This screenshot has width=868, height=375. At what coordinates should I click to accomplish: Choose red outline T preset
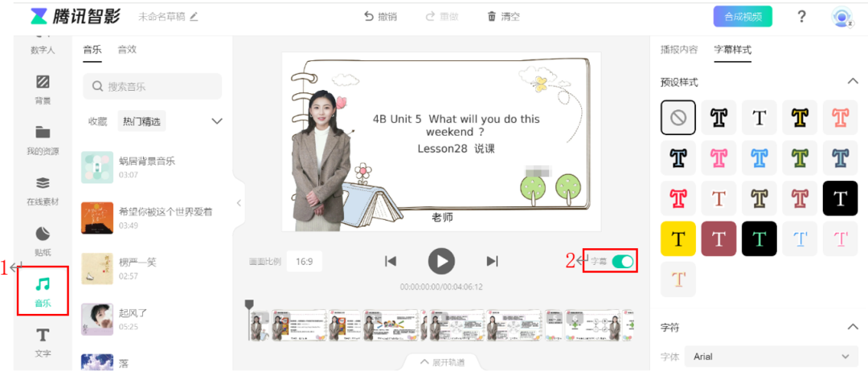[678, 198]
